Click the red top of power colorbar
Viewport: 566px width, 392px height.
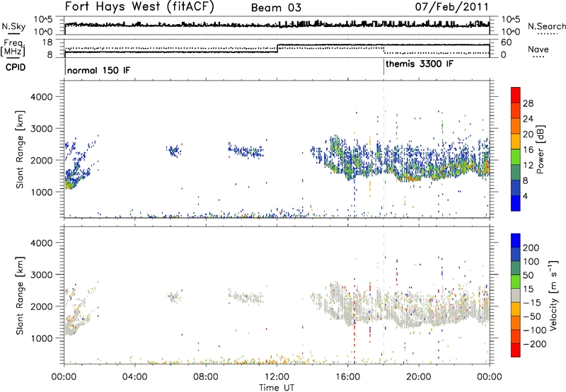tap(516, 95)
